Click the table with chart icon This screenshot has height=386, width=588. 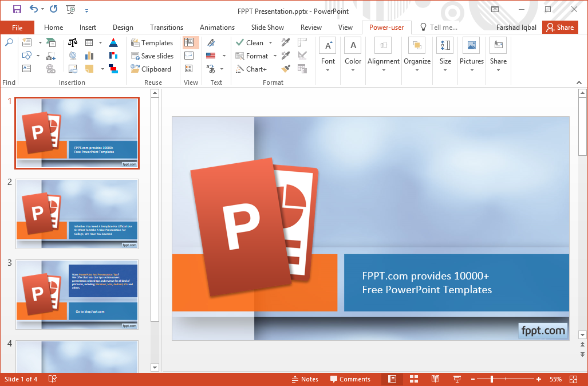[302, 69]
